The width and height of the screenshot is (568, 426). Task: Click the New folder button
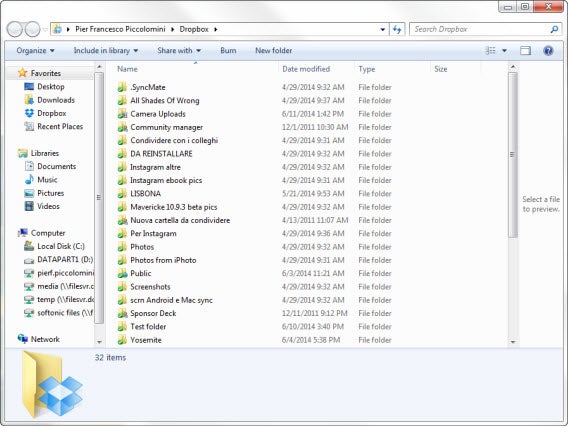point(273,51)
